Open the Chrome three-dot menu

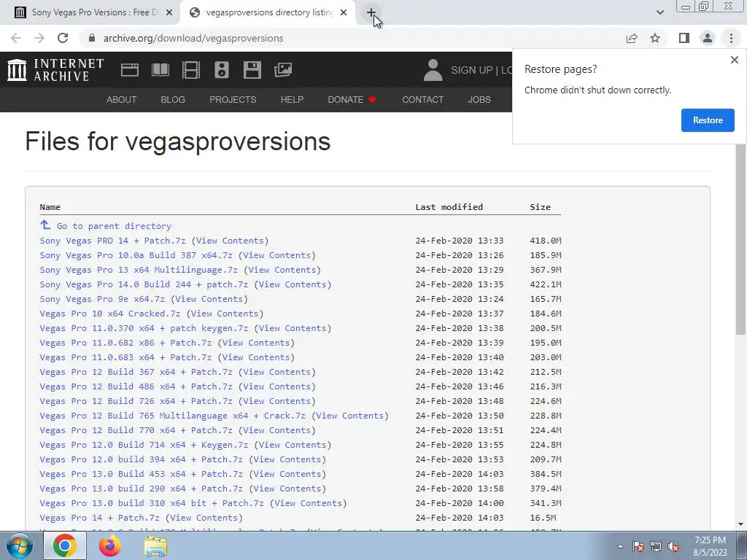click(731, 38)
